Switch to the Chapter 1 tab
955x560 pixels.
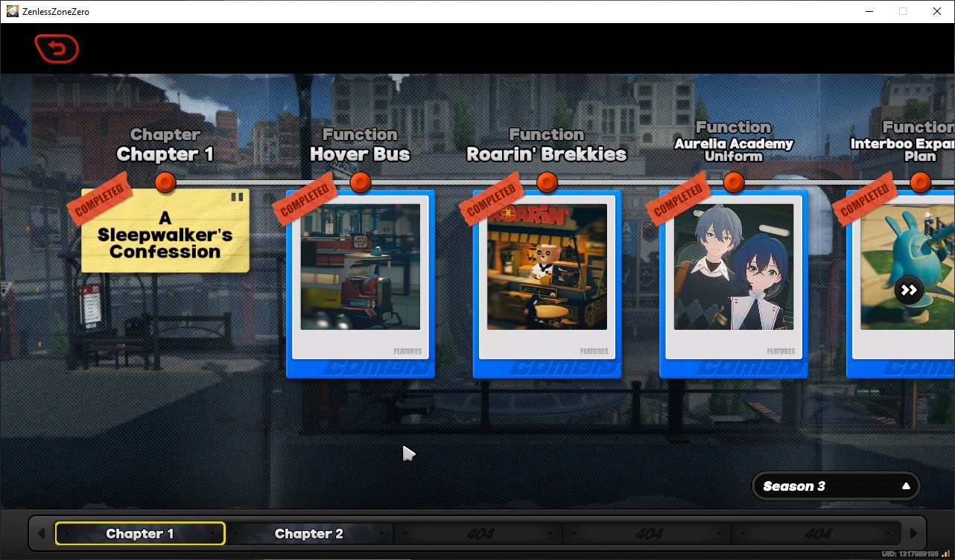pos(140,533)
